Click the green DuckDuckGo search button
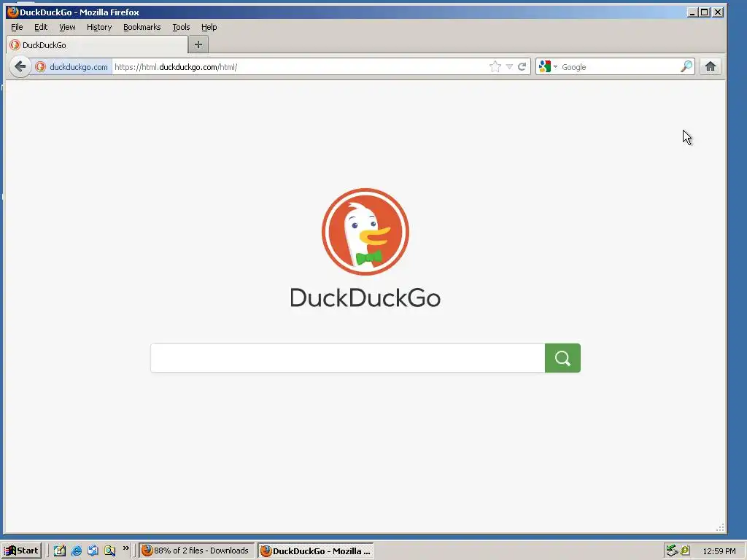Viewport: 747px width, 560px height. point(562,358)
